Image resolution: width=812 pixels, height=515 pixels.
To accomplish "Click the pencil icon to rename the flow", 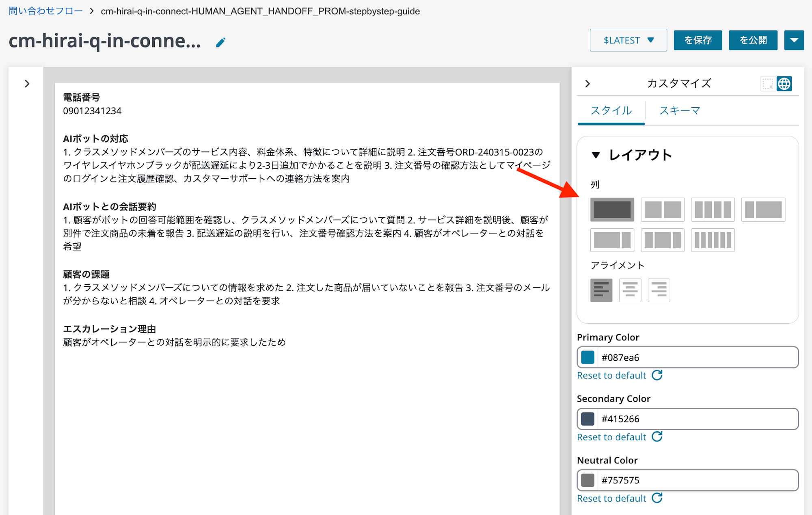I will (x=220, y=42).
